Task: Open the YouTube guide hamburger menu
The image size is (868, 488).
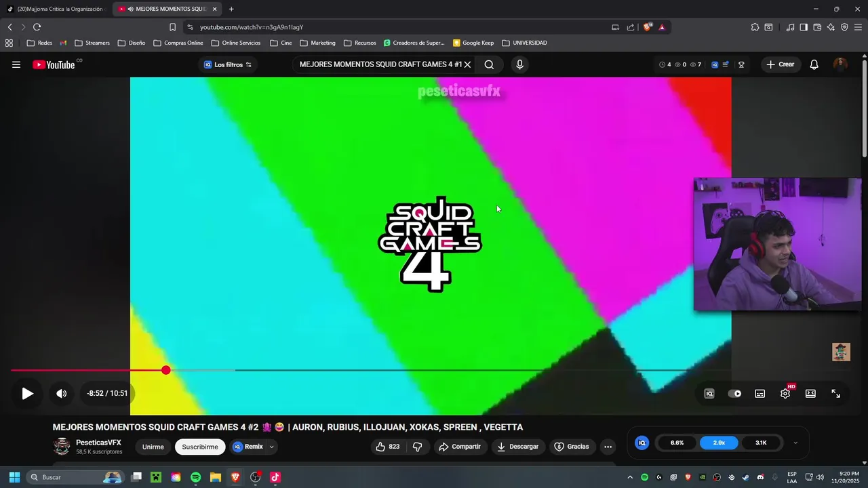Action: 16,64
